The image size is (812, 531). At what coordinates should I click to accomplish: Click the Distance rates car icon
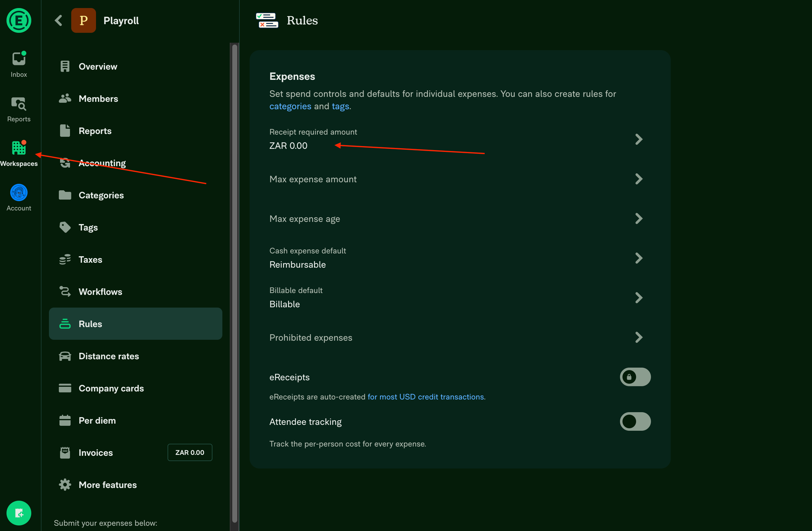tap(65, 356)
